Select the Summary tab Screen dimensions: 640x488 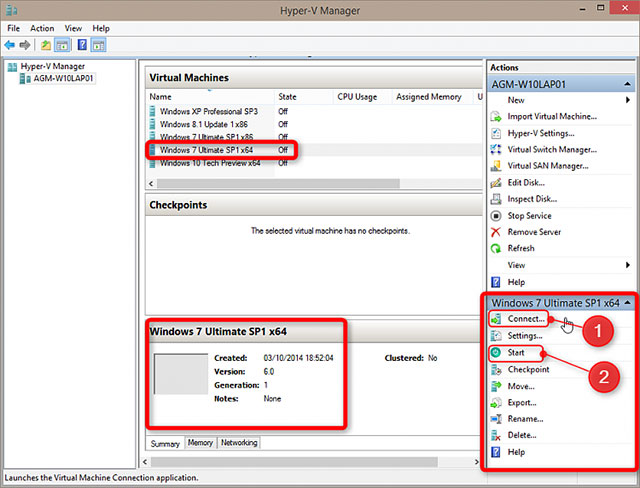click(x=165, y=444)
